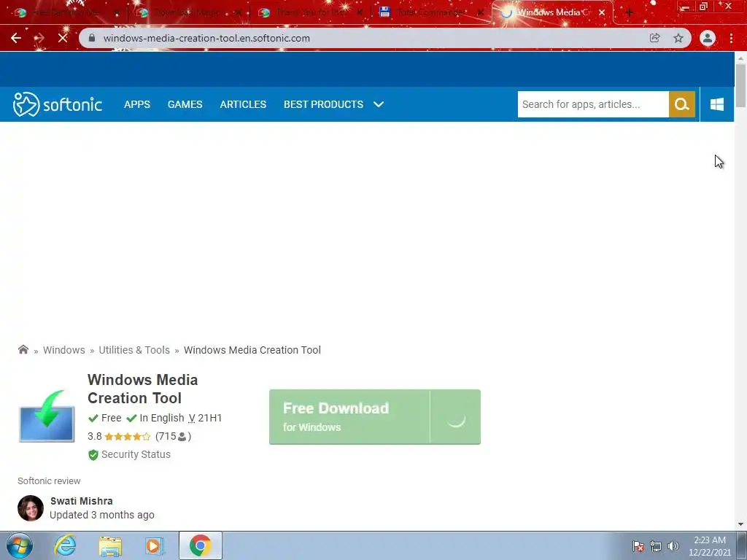Click the Updated 3 months ago text
Viewport: 747px width, 560px height.
point(102,516)
